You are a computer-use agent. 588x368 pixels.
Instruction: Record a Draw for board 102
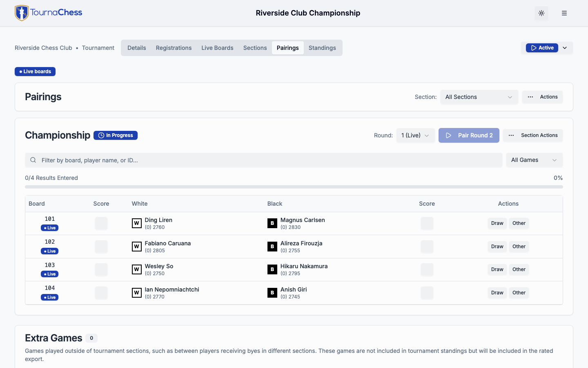497,247
